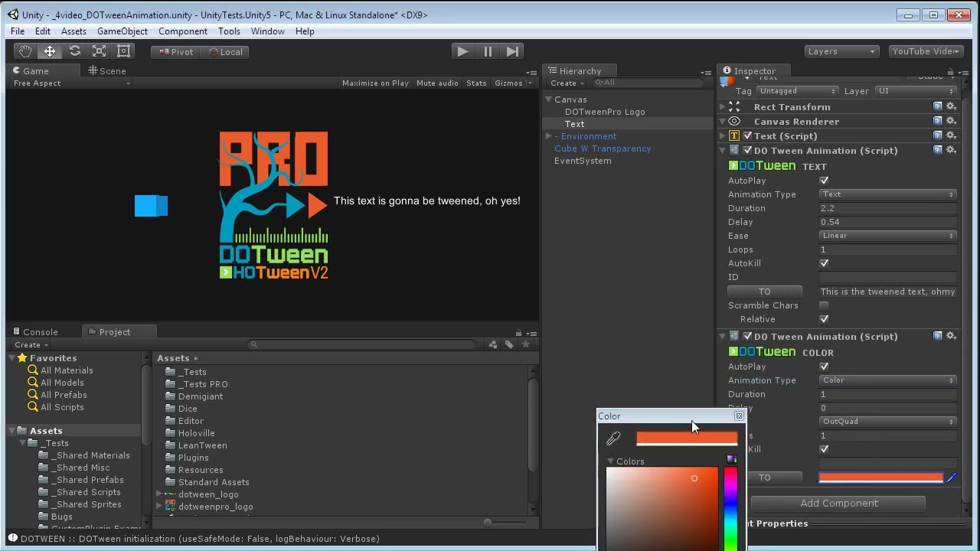Toggle Mute audio
The width and height of the screenshot is (980, 551).
437,83
